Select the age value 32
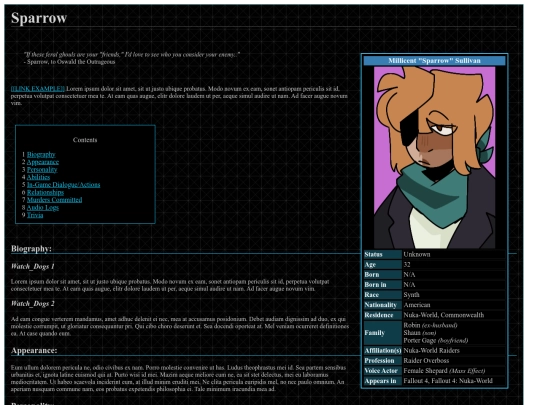The height and width of the screenshot is (405, 540). (407, 264)
